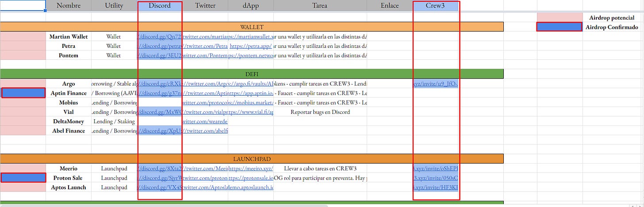Select 'Llevar a cabo tareas en CREW3' cell

tap(320, 168)
